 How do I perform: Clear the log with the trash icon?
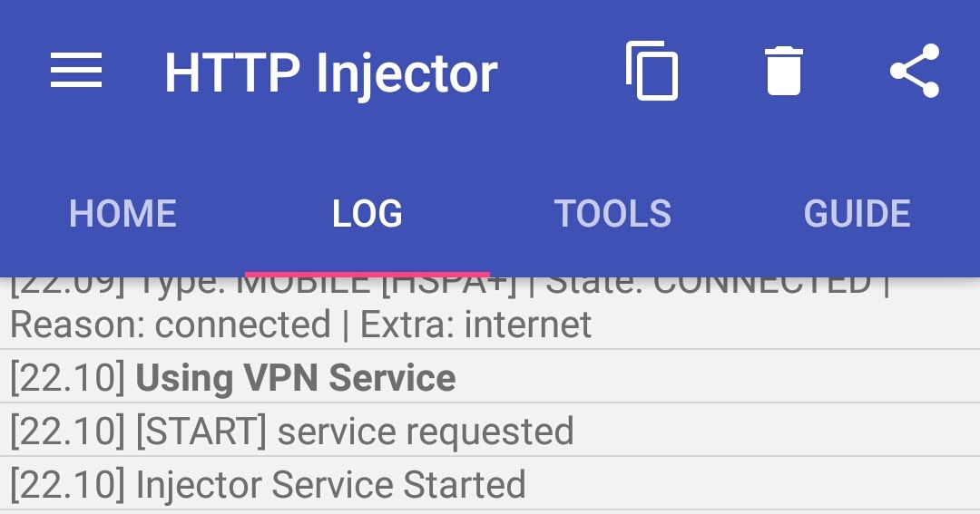[784, 71]
